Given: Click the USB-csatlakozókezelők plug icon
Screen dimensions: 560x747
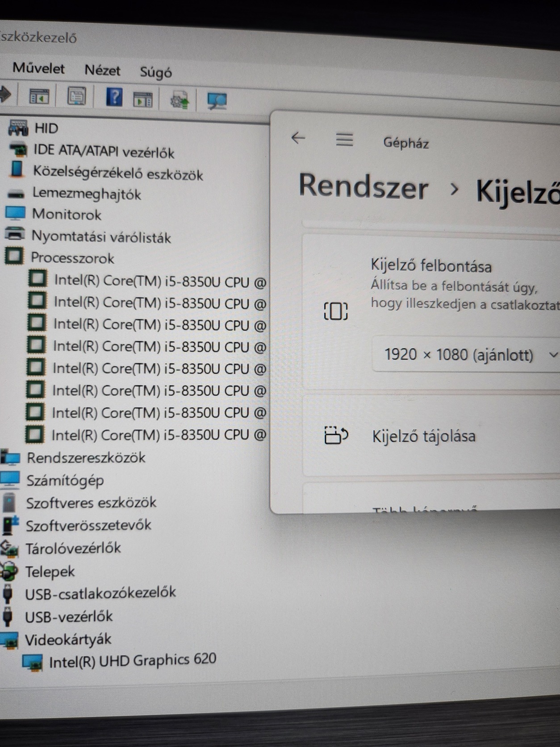Looking at the screenshot, I should (x=8, y=594).
